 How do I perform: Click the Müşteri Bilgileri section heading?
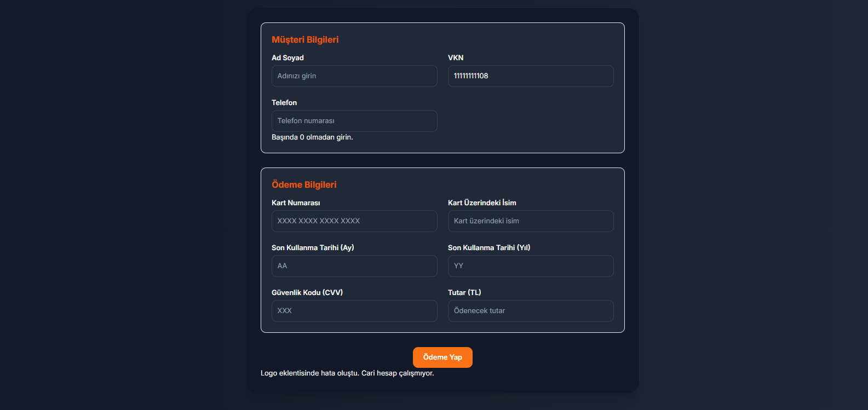[x=305, y=40]
